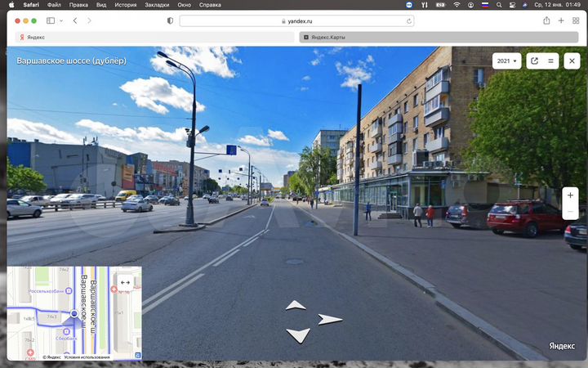
Task: Open the Файл menu
Action: [x=55, y=5]
